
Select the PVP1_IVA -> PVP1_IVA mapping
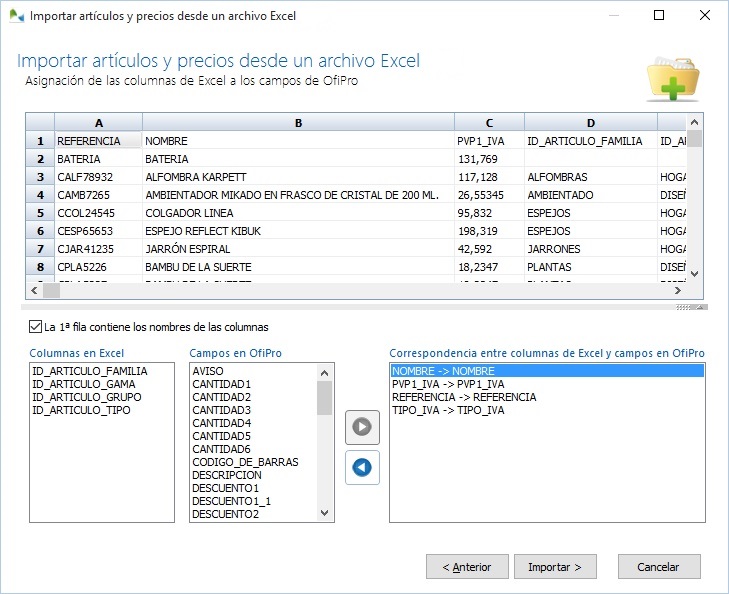click(x=448, y=384)
